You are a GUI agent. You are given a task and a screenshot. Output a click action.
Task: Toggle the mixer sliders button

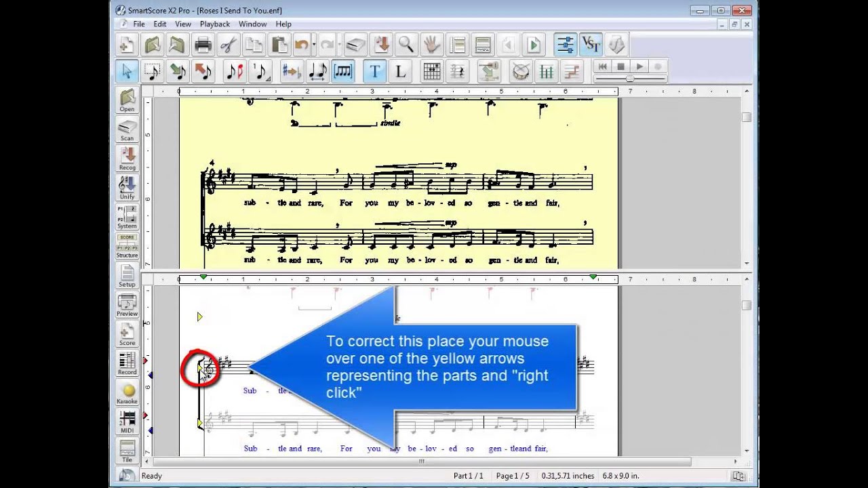pyautogui.click(x=565, y=45)
